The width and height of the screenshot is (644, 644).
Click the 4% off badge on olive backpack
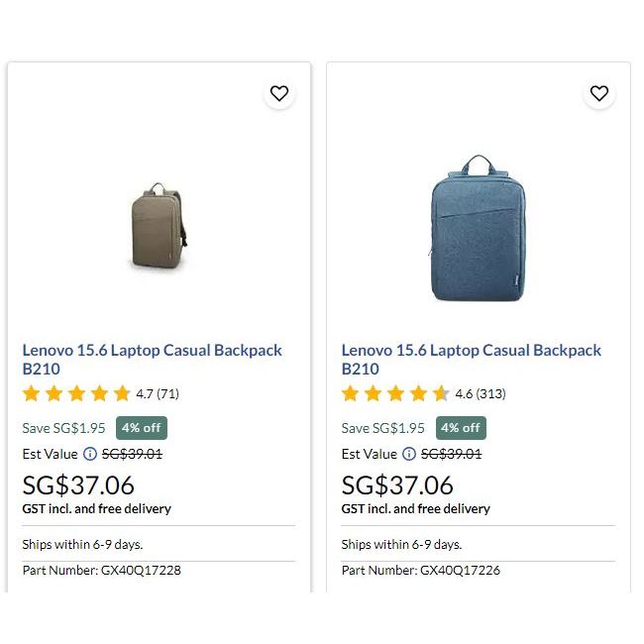tap(142, 428)
